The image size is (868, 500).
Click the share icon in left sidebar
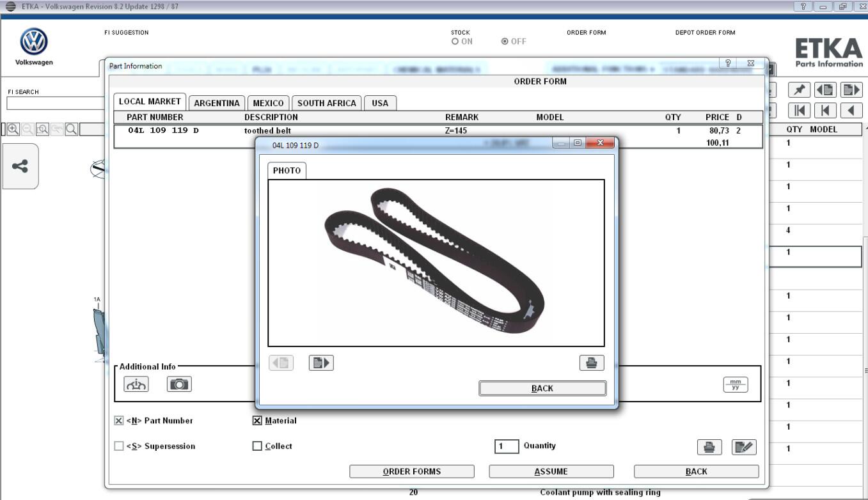tap(20, 166)
